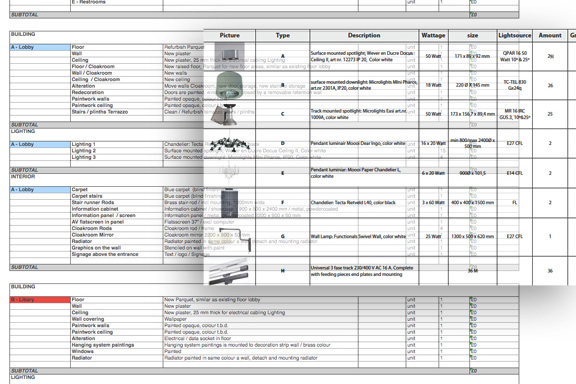
Task: Select the Stair runner Rods cell
Action: tap(117, 202)
